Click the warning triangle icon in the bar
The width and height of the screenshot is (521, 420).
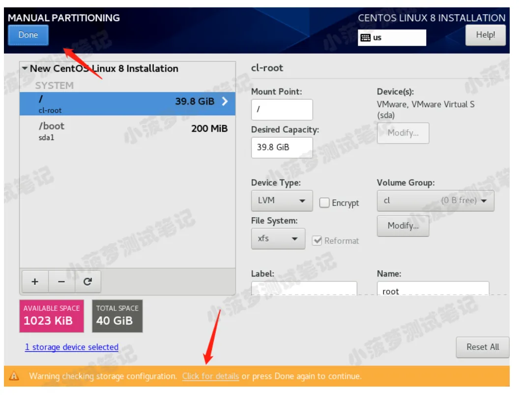click(x=14, y=376)
